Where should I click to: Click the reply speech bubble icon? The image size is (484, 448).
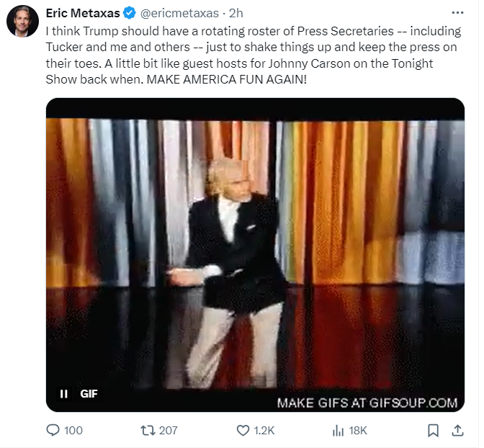[53, 430]
